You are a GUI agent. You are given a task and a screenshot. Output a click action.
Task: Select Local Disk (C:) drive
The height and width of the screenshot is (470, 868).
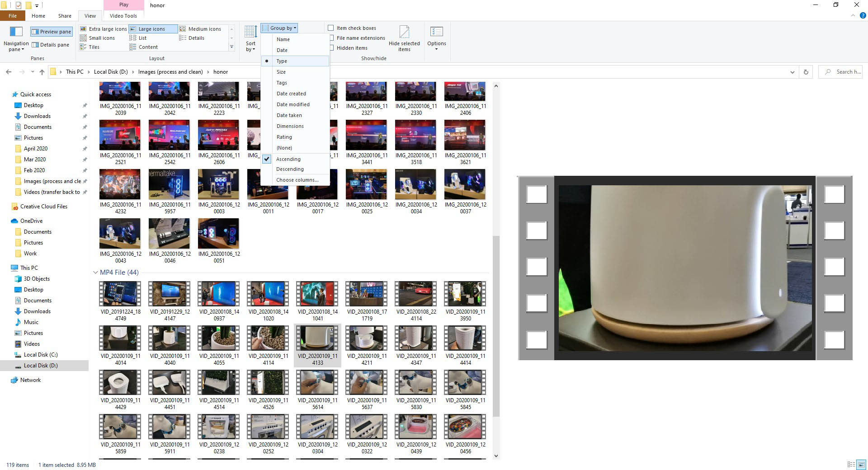[x=41, y=355]
